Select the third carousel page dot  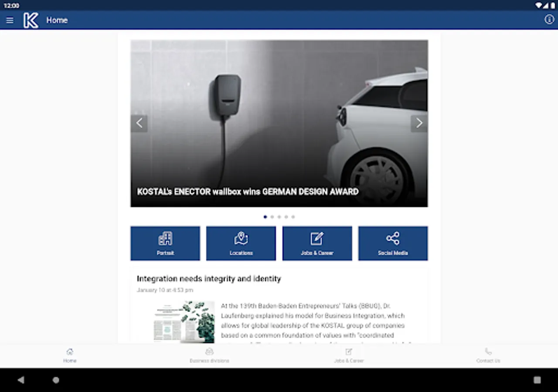click(279, 216)
